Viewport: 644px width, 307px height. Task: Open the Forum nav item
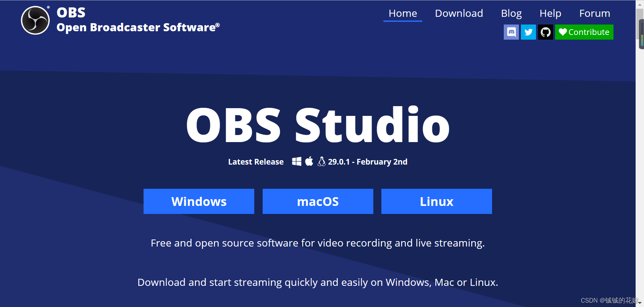pyautogui.click(x=595, y=13)
